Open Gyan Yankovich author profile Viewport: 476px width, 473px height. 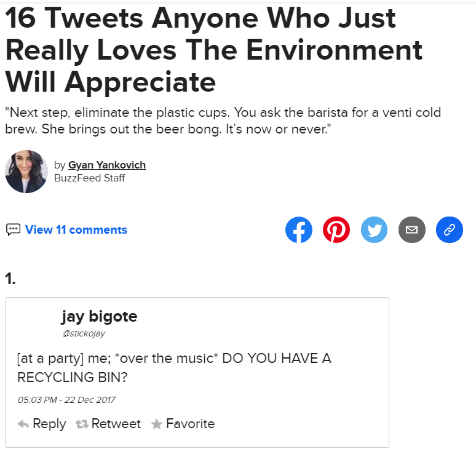(x=107, y=165)
